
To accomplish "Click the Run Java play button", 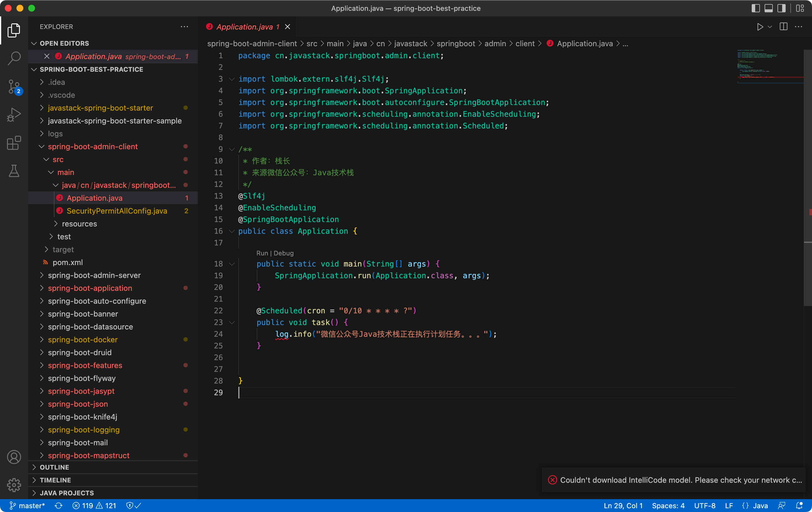I will coord(760,27).
